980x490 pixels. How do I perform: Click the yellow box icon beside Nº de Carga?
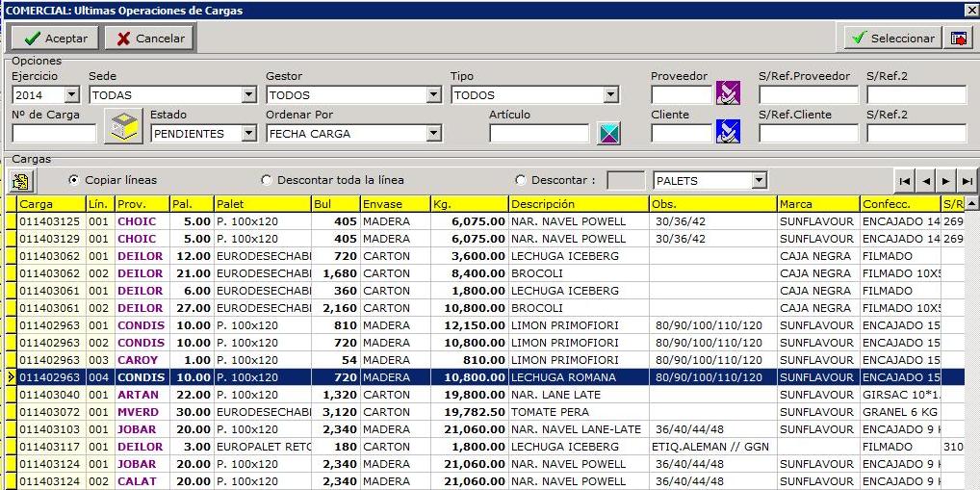[x=122, y=128]
